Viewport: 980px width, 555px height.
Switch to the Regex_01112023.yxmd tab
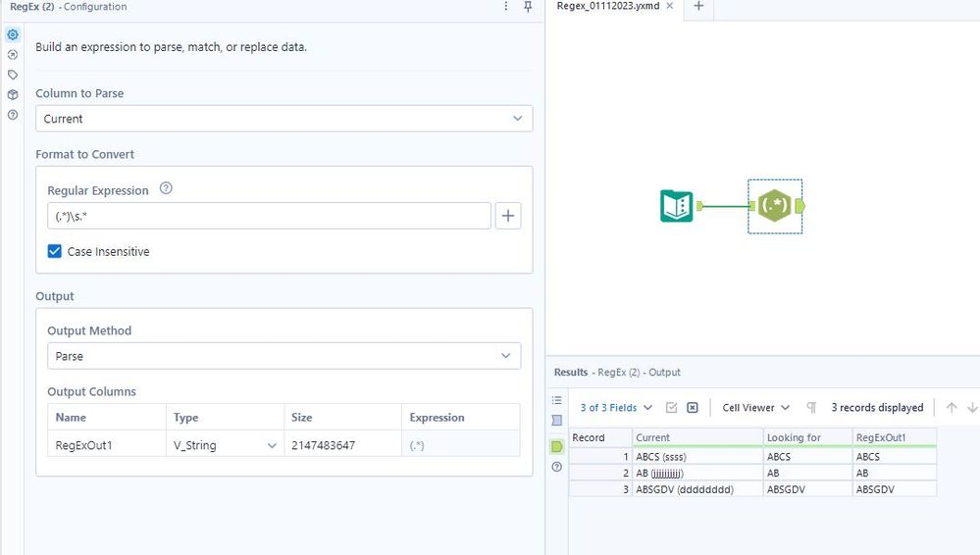[608, 6]
